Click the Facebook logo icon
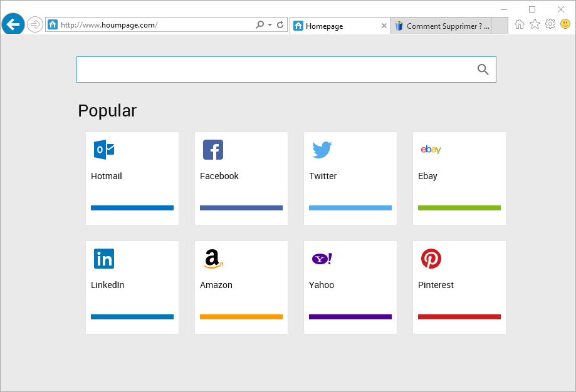 213,150
